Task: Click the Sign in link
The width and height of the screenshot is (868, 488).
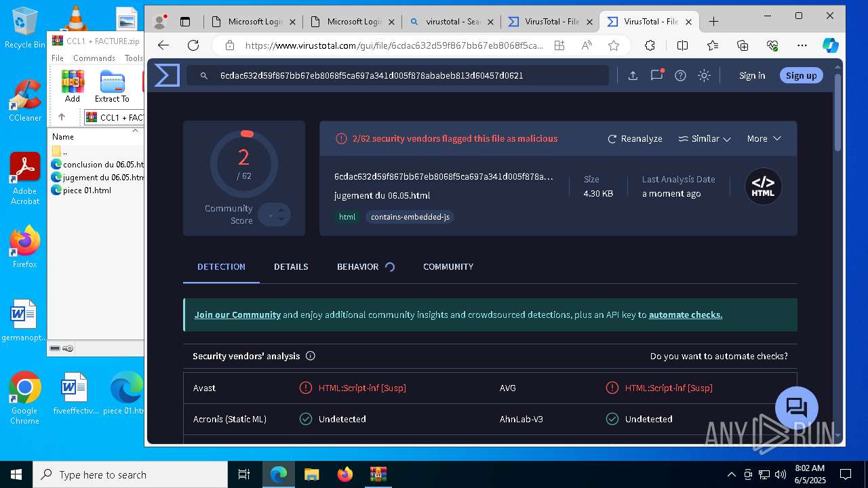Action: [752, 75]
